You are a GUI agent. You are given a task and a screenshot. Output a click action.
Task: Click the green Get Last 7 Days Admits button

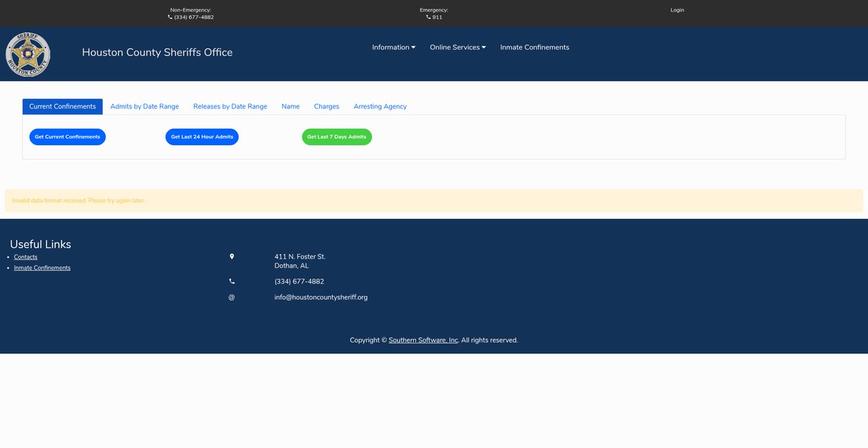tap(336, 137)
